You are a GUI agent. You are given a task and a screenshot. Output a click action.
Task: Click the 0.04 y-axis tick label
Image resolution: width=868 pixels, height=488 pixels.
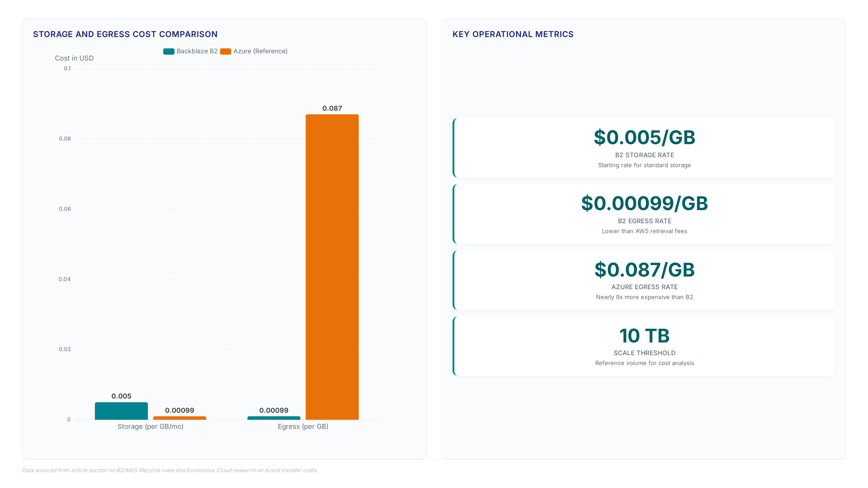pyautogui.click(x=65, y=279)
